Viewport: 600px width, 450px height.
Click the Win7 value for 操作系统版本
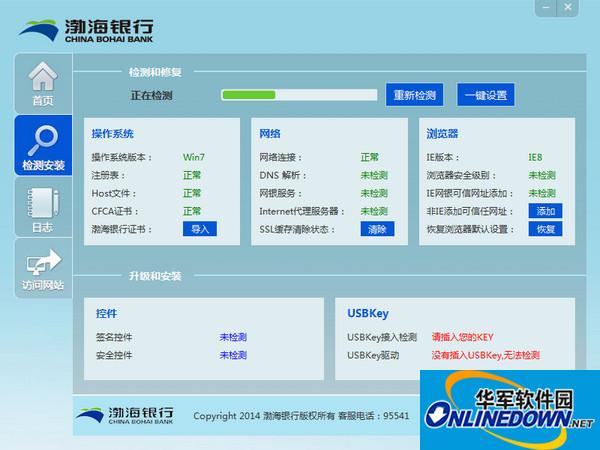[x=194, y=157]
